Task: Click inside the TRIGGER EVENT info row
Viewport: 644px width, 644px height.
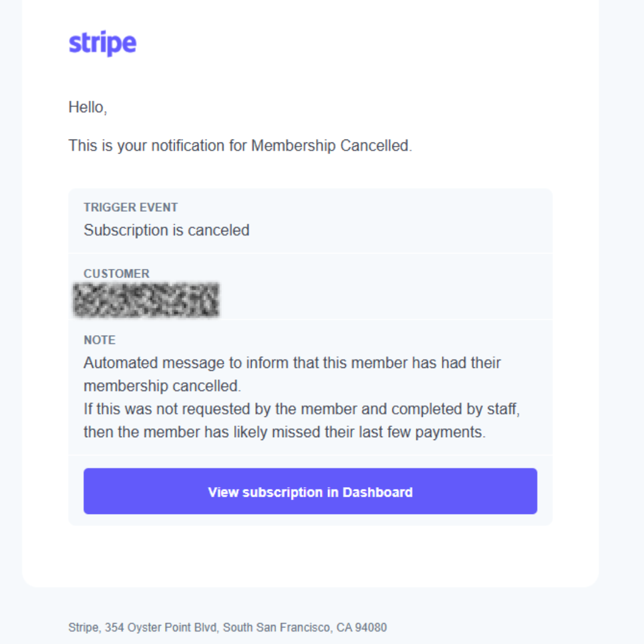Action: click(310, 221)
